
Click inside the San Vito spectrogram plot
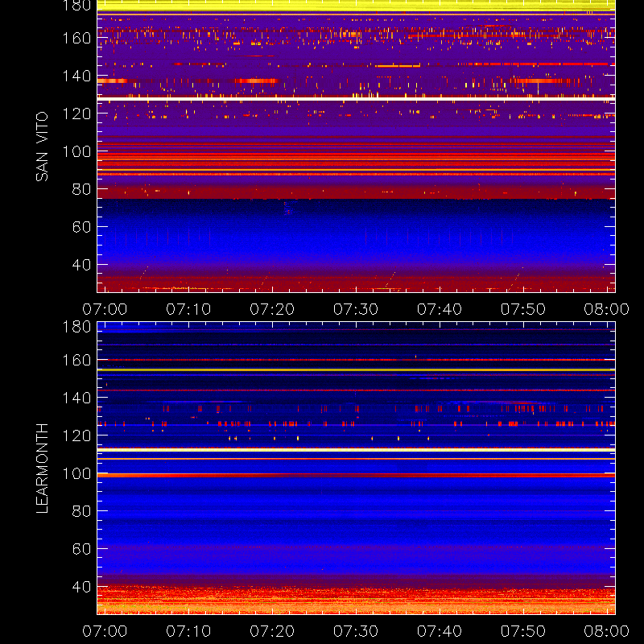tap(356, 147)
